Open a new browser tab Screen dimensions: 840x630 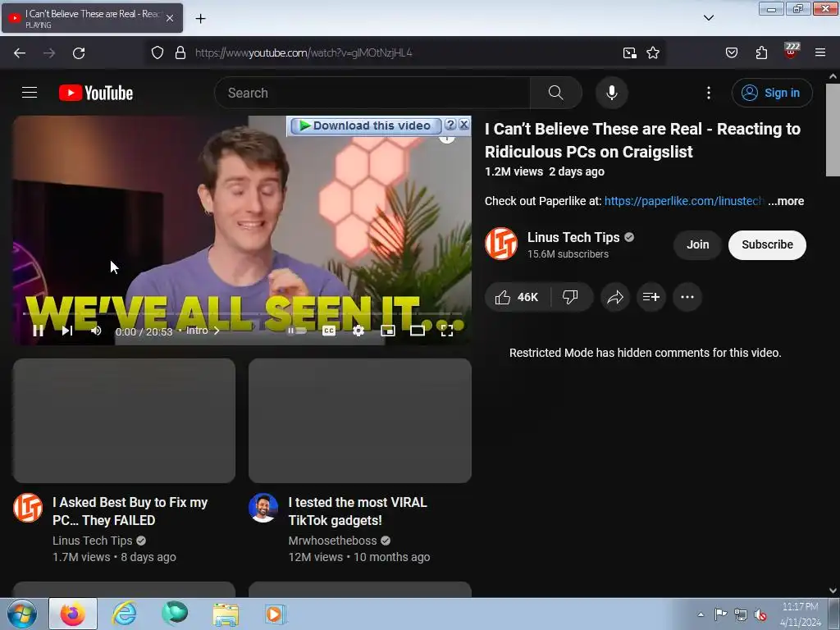tap(200, 19)
